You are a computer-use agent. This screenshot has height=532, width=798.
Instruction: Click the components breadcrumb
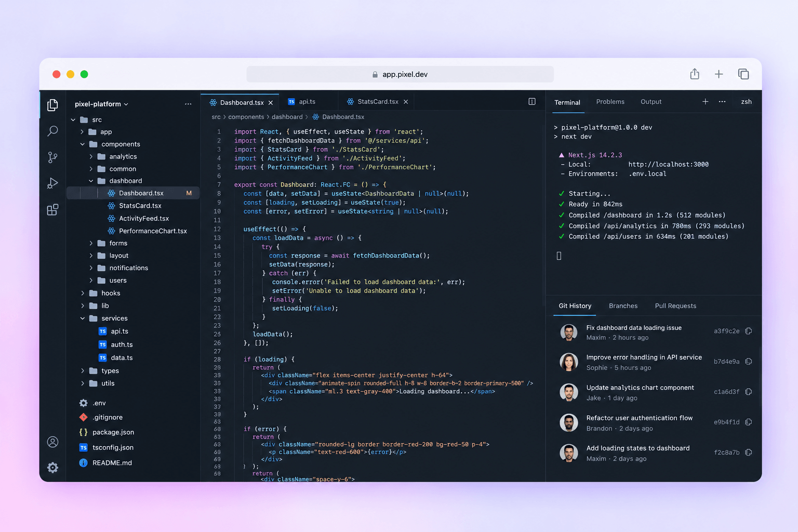(246, 117)
